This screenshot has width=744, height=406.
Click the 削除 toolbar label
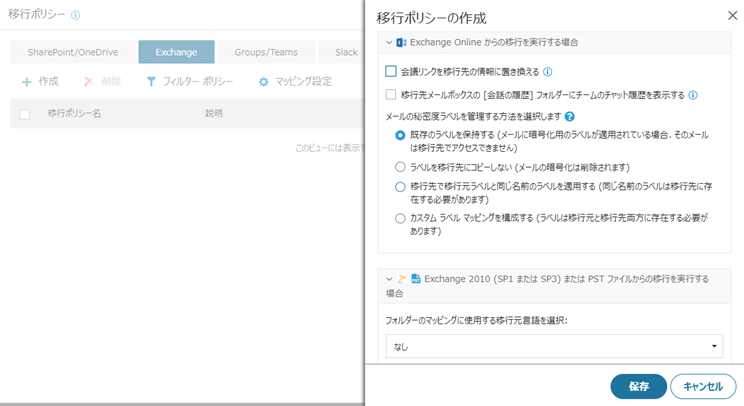click(111, 82)
